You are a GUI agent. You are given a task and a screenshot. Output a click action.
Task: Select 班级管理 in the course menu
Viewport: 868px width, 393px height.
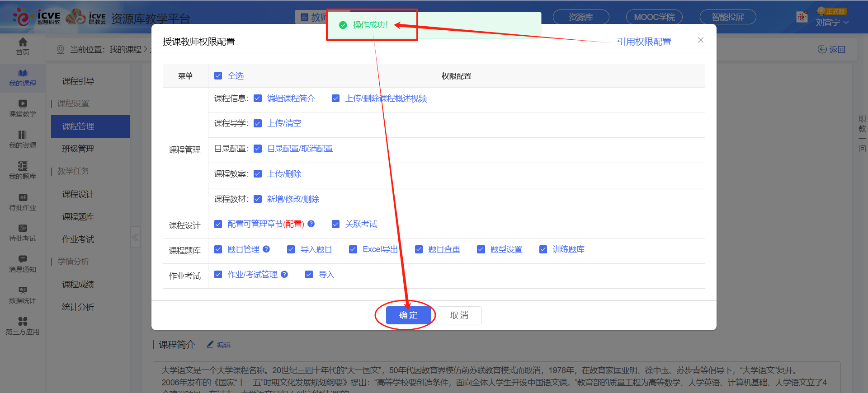point(78,149)
